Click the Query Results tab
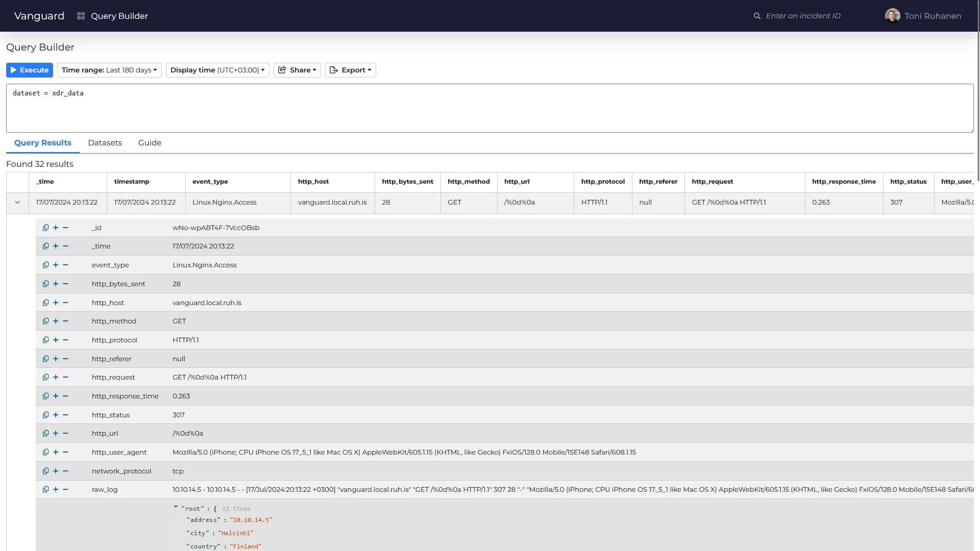The image size is (980, 551). [42, 143]
